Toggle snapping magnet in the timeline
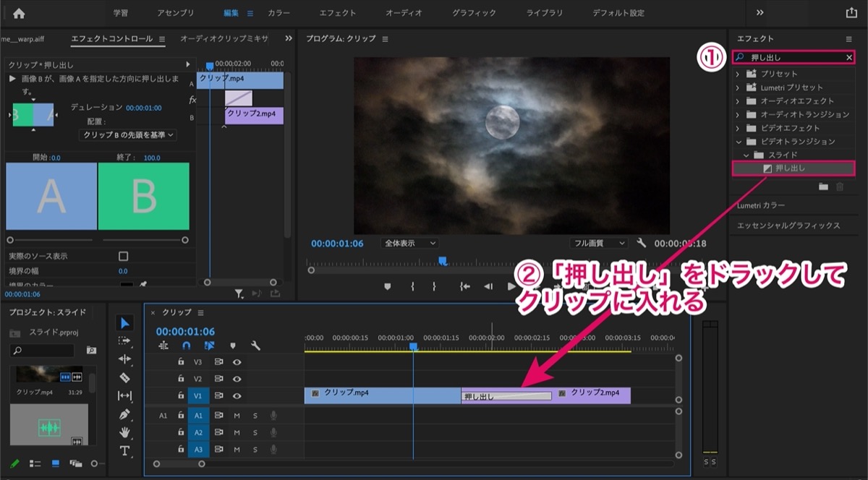This screenshot has width=868, height=480. 187,346
